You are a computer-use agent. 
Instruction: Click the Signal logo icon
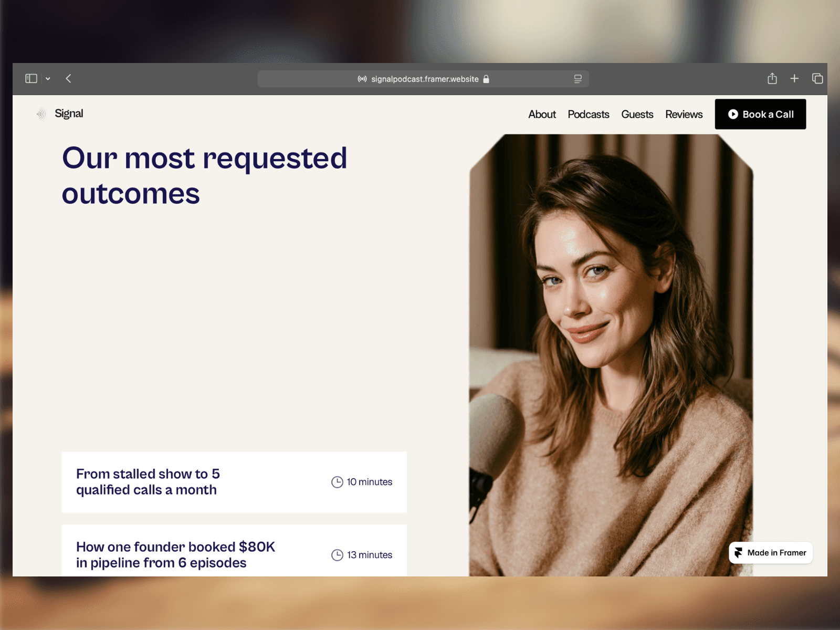(41, 114)
